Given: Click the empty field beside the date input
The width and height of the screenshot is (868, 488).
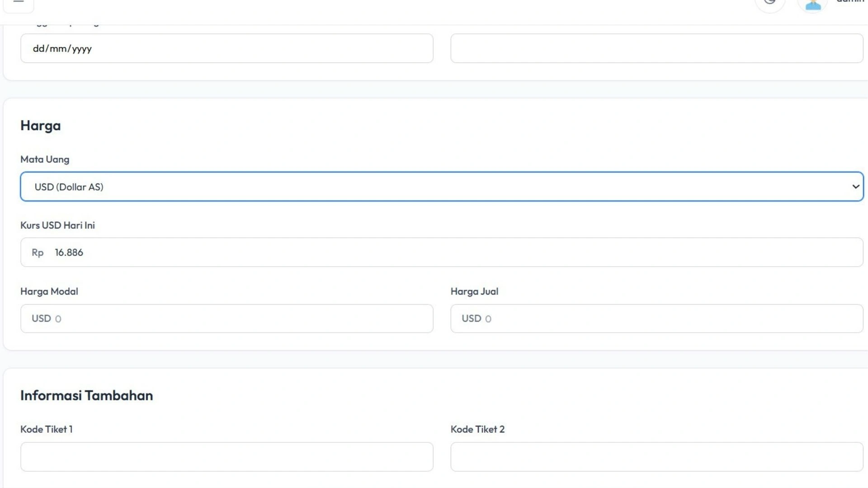Looking at the screenshot, I should 656,48.
